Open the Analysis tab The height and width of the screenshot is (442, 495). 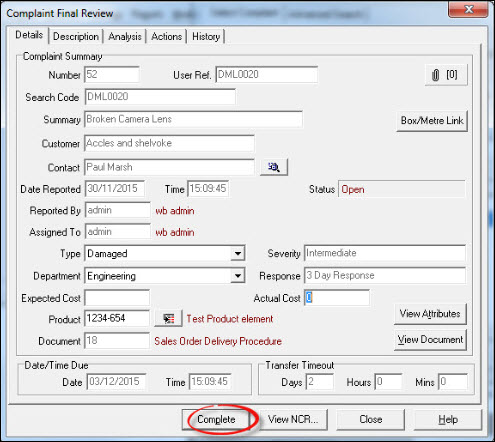click(125, 36)
